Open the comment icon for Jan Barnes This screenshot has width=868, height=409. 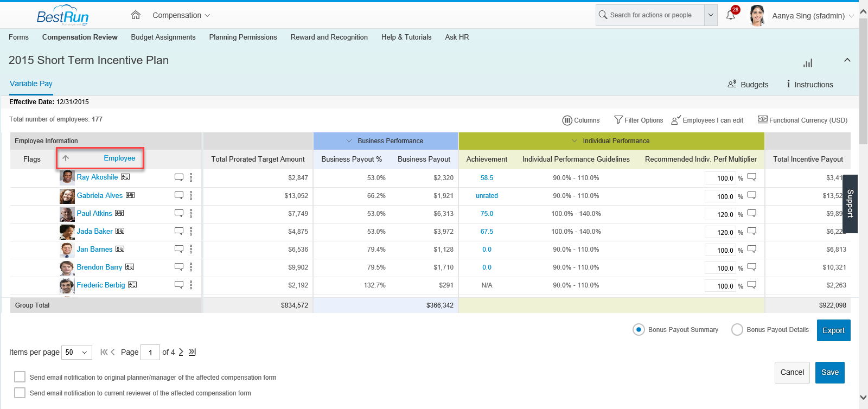(x=179, y=249)
